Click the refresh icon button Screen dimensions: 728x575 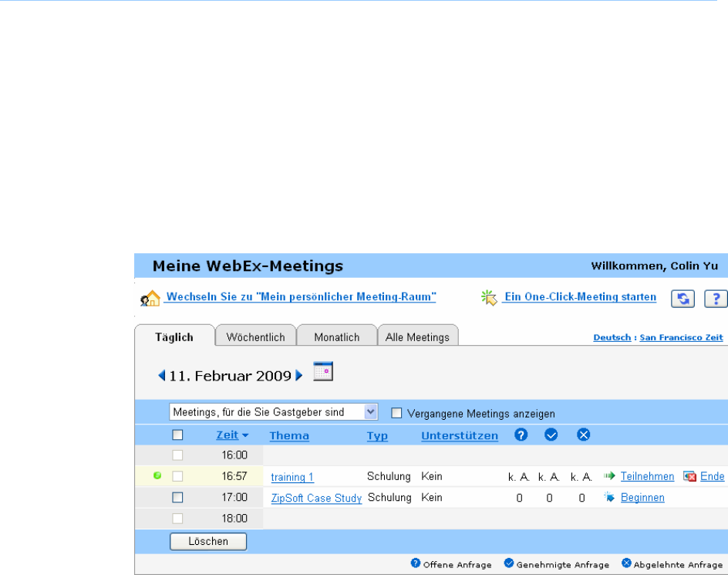click(682, 299)
